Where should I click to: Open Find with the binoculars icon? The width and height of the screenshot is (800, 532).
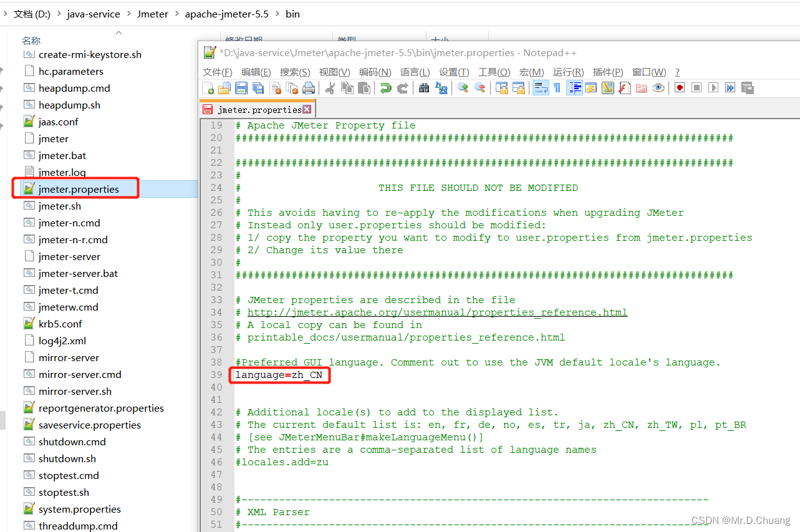(425, 88)
